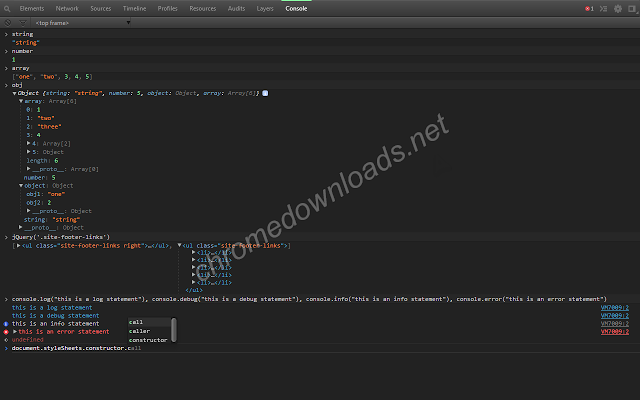This screenshot has height=400, width=640.
Task: Open DevTools settings gear
Action: (618, 9)
